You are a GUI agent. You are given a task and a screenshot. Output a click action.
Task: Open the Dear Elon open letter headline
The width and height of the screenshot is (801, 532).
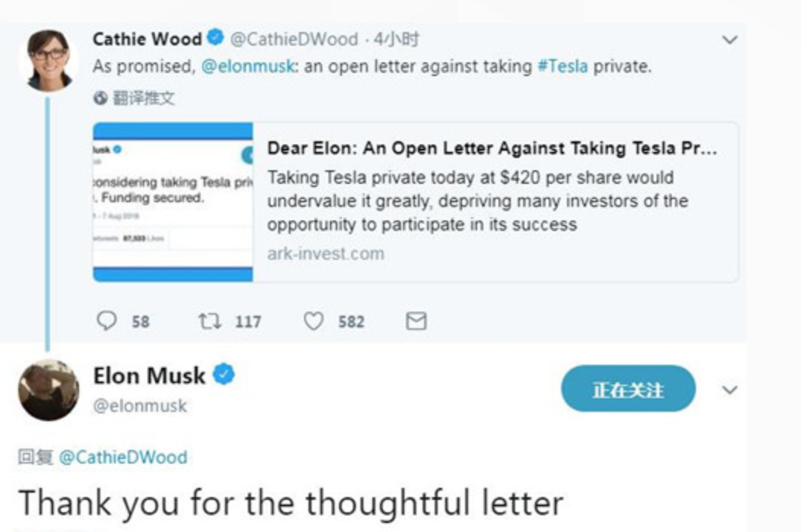point(491,148)
